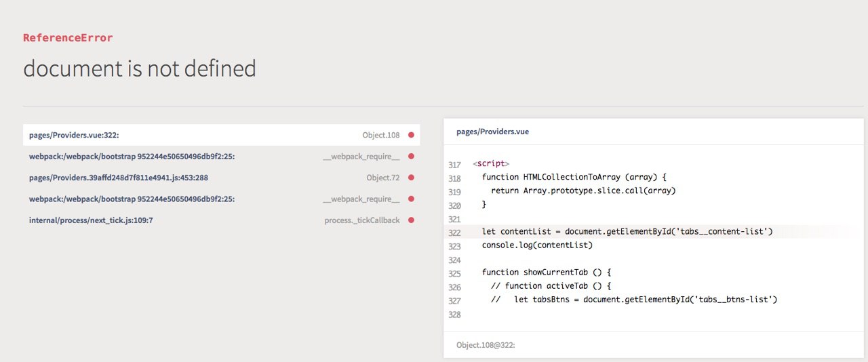Click the ReferenceError error type heading
The width and height of the screenshot is (868, 362).
click(x=68, y=38)
